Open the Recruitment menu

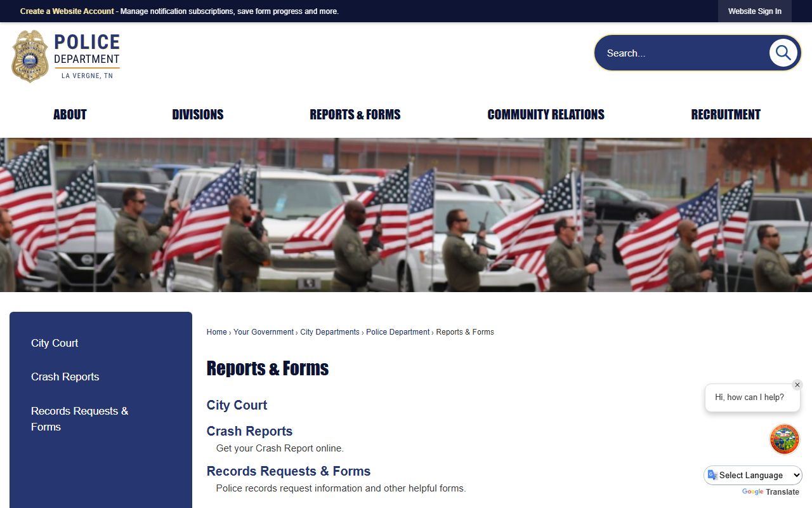[726, 114]
